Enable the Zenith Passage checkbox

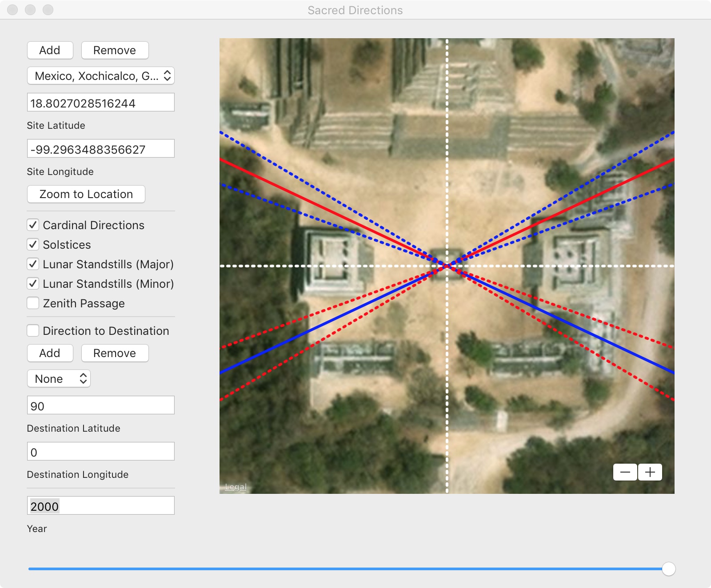point(33,303)
